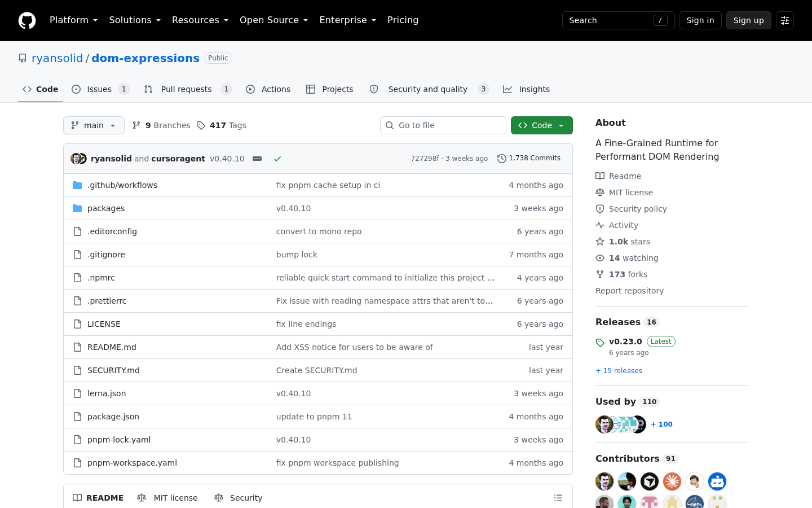Select the .gitignore file icon

pos(77,255)
